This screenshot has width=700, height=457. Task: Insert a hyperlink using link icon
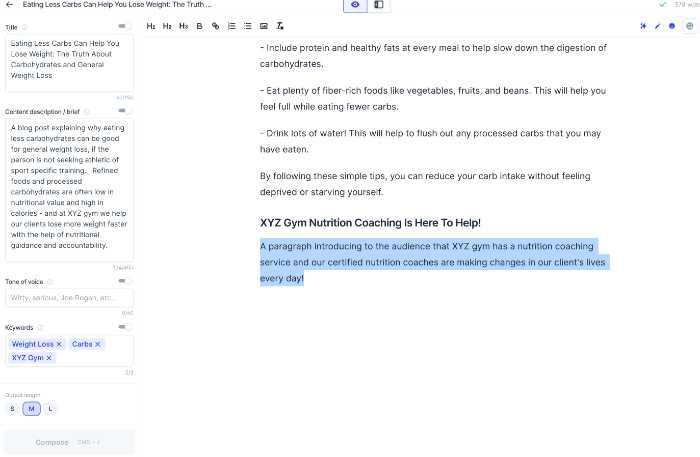(215, 25)
